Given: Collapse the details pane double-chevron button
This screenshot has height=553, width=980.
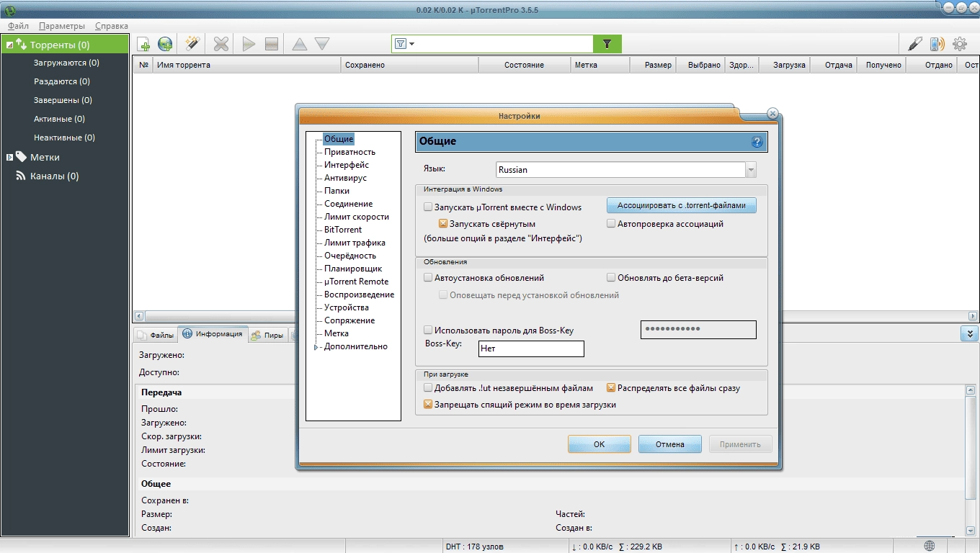Looking at the screenshot, I should point(969,334).
